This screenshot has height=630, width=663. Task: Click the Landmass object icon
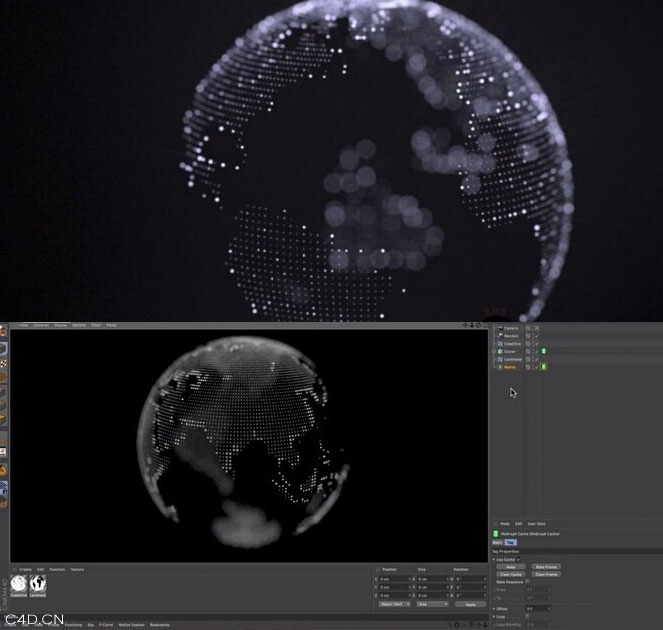coord(500,359)
